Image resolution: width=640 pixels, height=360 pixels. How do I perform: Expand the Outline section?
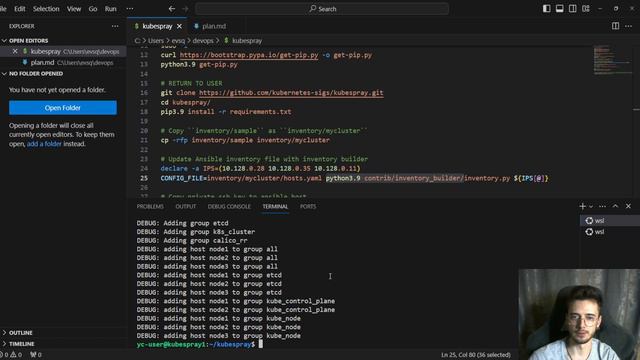(20, 333)
